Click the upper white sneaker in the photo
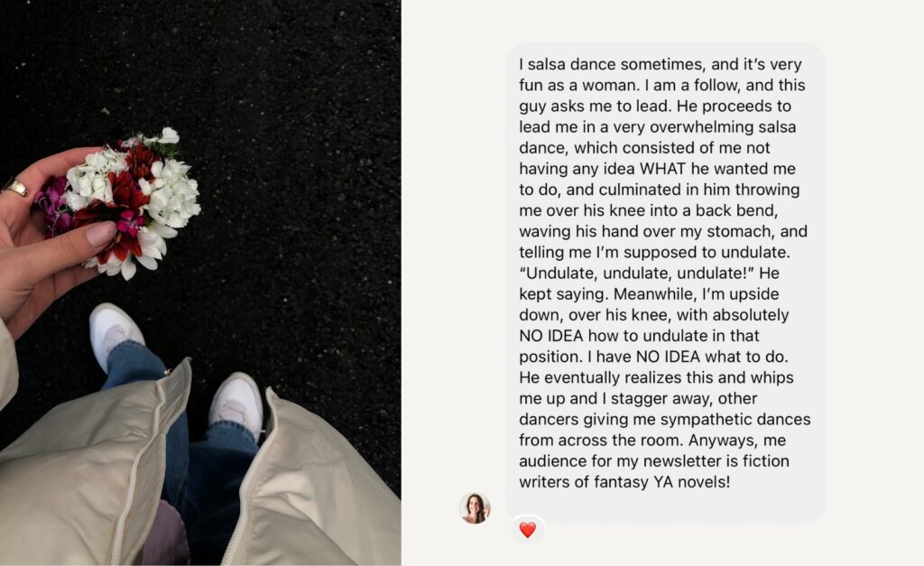The height and width of the screenshot is (566, 924). tap(115, 333)
